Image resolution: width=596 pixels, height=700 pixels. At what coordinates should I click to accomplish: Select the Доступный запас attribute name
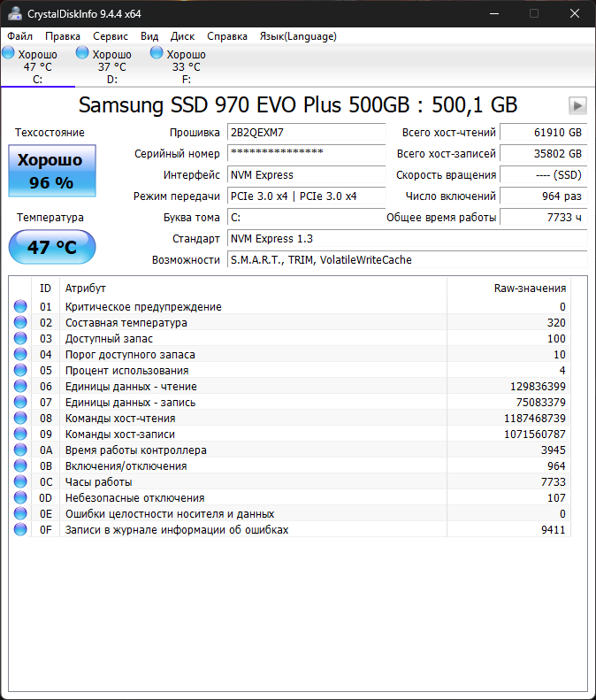pos(109,339)
